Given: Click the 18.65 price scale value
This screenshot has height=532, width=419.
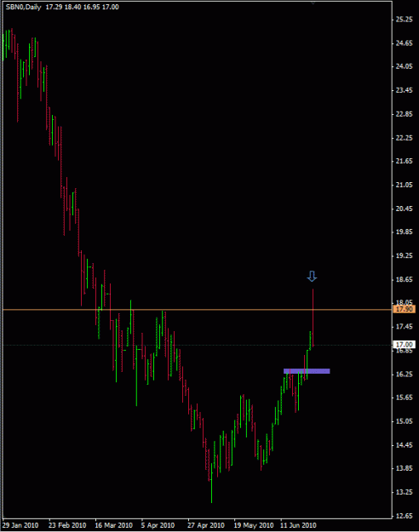Looking at the screenshot, I should pos(404,279).
